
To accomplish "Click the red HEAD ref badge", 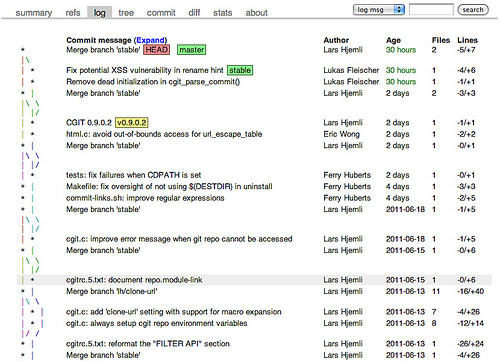I will [157, 50].
